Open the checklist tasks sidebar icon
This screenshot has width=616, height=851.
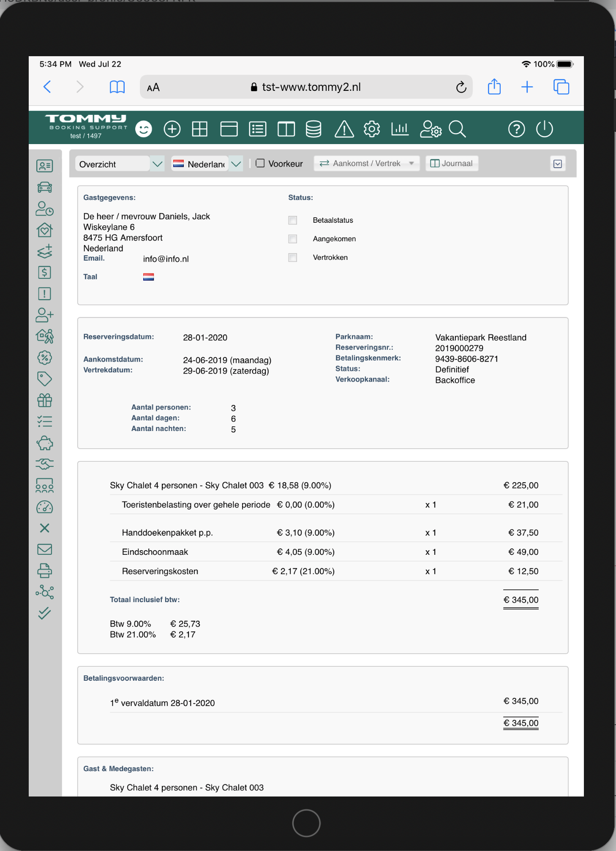(44, 421)
